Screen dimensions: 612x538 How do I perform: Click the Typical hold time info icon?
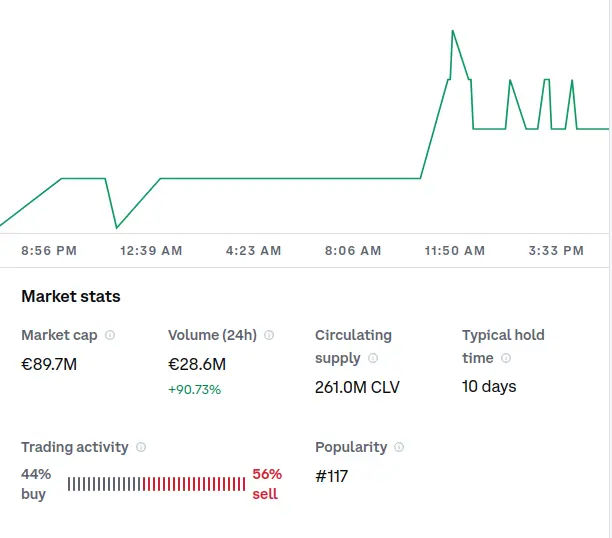point(506,358)
